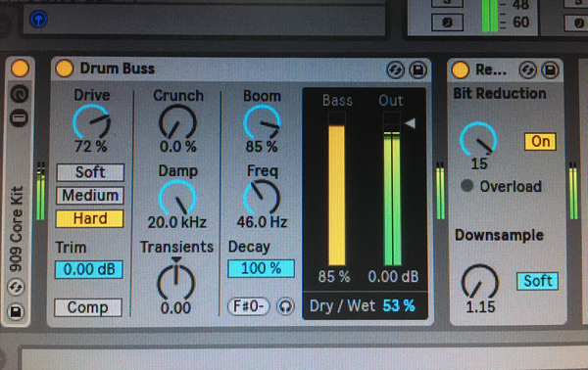Click 909 Core Kit hot-swap icon

16,287
